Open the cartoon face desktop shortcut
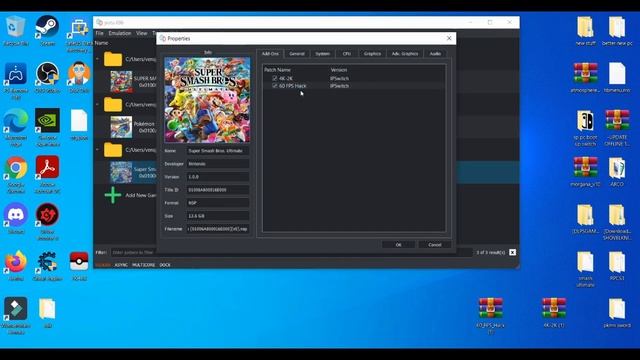This screenshot has width=640, height=360. (79, 78)
